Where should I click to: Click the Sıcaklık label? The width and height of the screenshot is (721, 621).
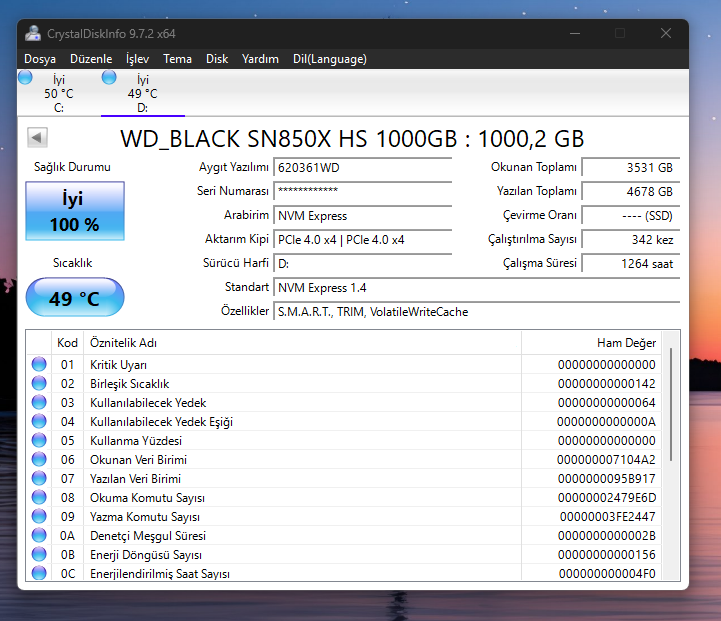click(73, 263)
